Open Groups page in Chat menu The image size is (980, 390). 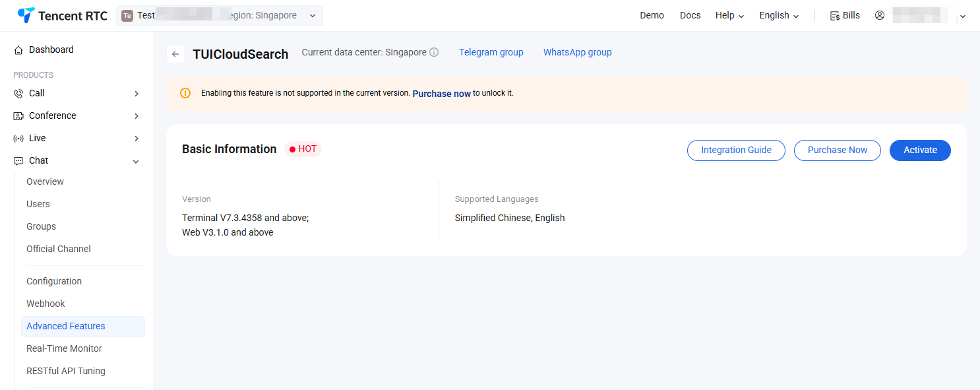(x=41, y=226)
